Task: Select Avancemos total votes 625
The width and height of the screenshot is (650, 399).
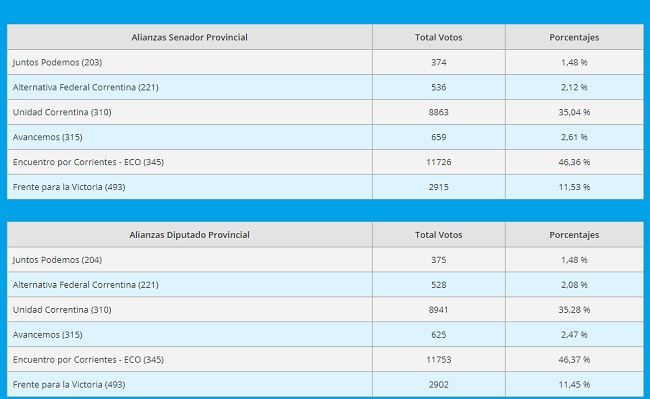Action: [439, 335]
